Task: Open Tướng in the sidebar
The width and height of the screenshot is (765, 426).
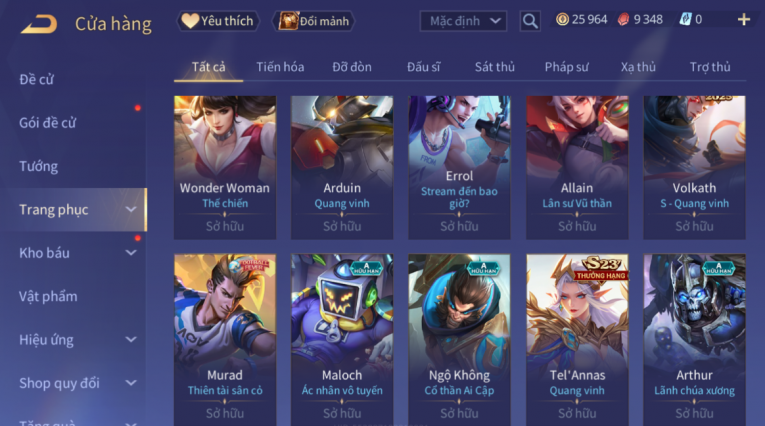Action: point(39,166)
